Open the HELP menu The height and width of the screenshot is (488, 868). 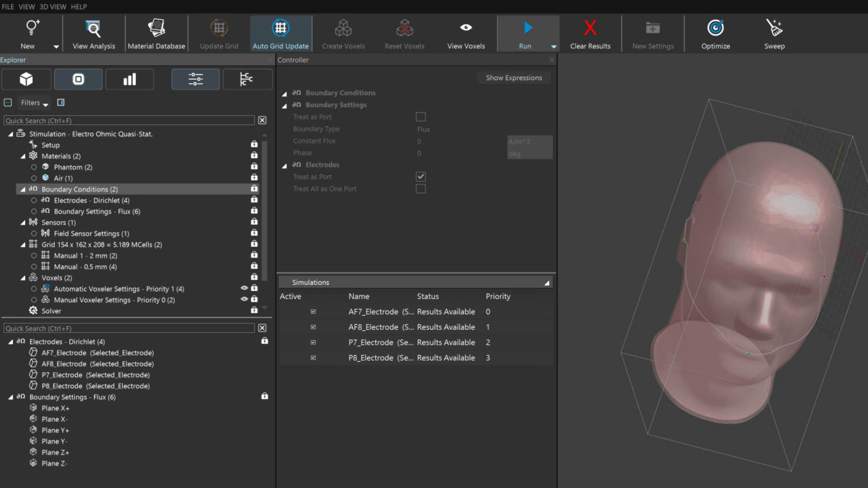click(79, 7)
